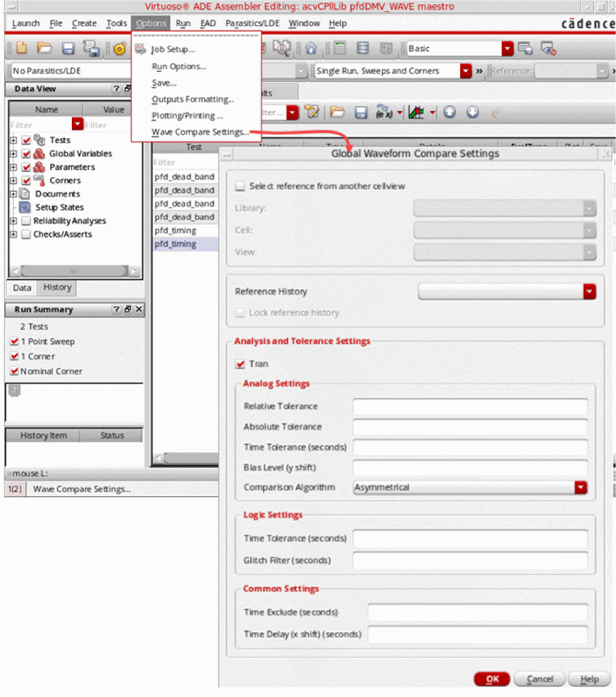Screen dimensions: 616x697
Task: Toggle the Nominal Corner checkbox
Action: 14,371
